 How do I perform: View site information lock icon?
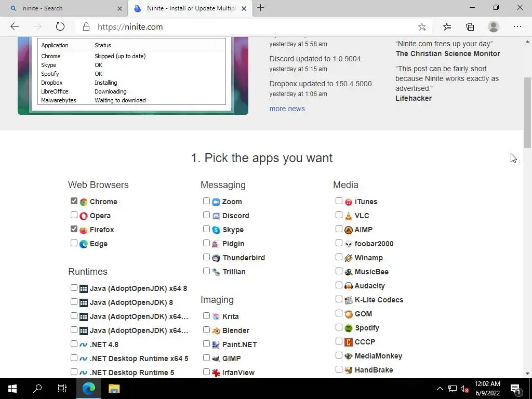[86, 27]
